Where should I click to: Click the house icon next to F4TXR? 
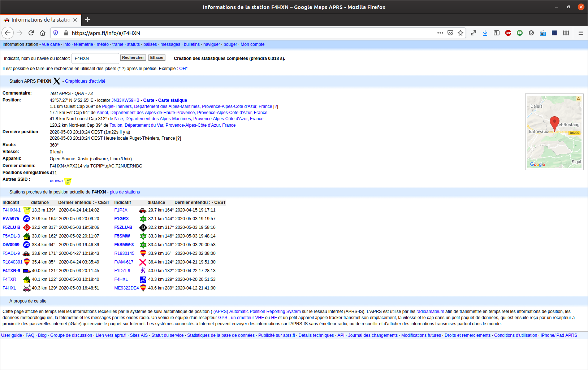coord(26,279)
